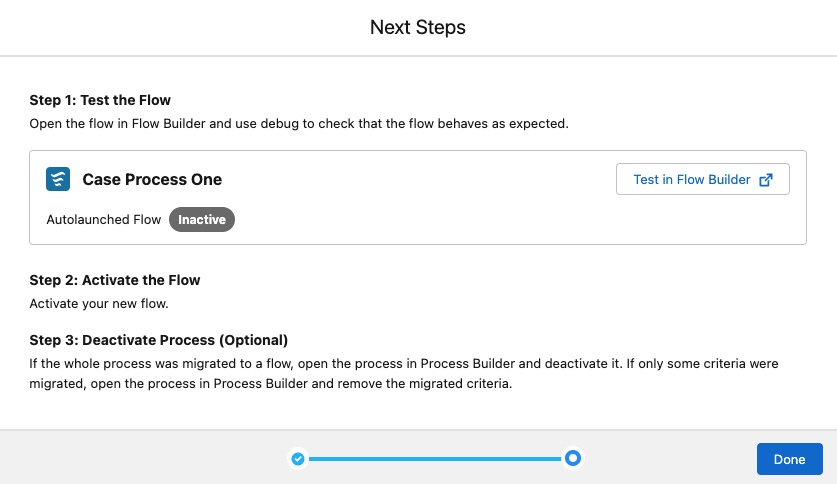Click the Step 1: Test the Flow heading
Viewport: 837px width, 484px height.
click(100, 100)
